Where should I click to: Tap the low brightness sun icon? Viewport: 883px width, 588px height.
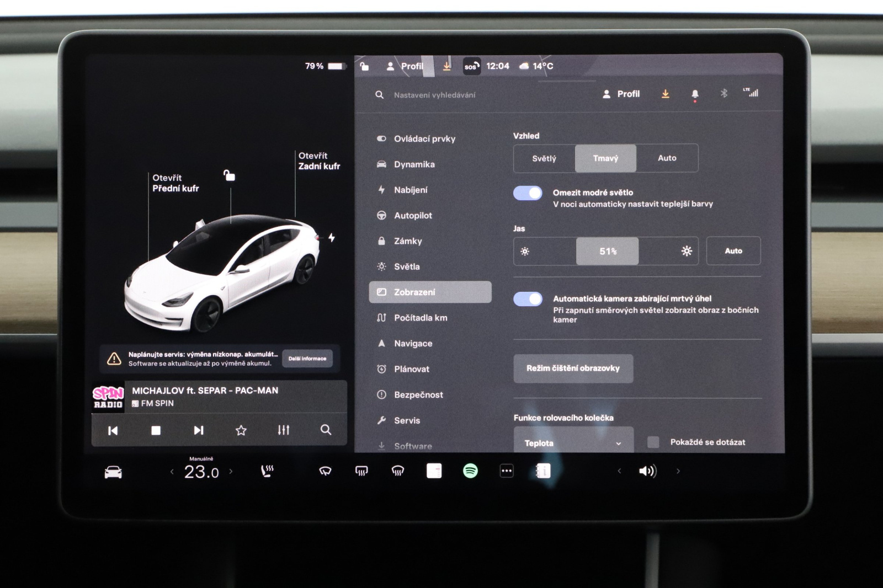click(525, 252)
